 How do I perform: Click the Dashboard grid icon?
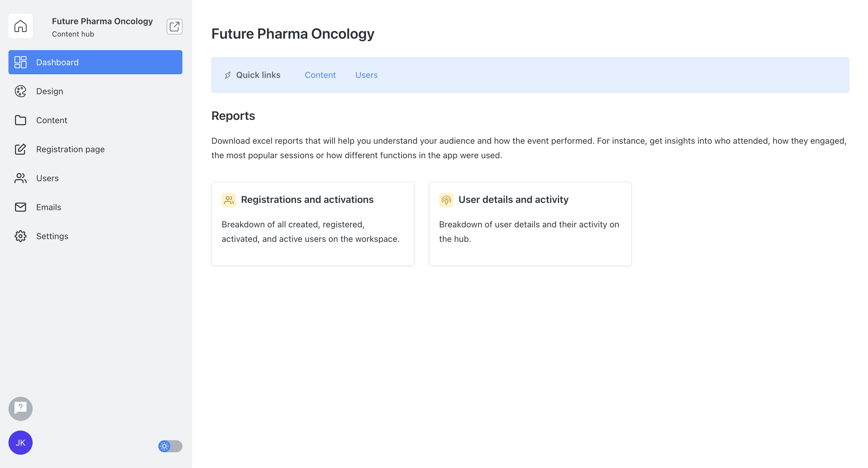(20, 62)
